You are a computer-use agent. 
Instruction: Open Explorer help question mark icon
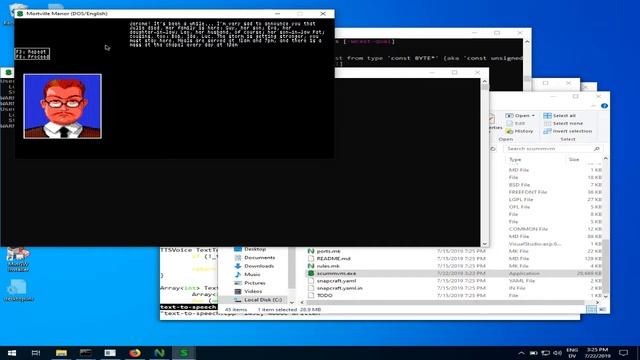[x=604, y=106]
